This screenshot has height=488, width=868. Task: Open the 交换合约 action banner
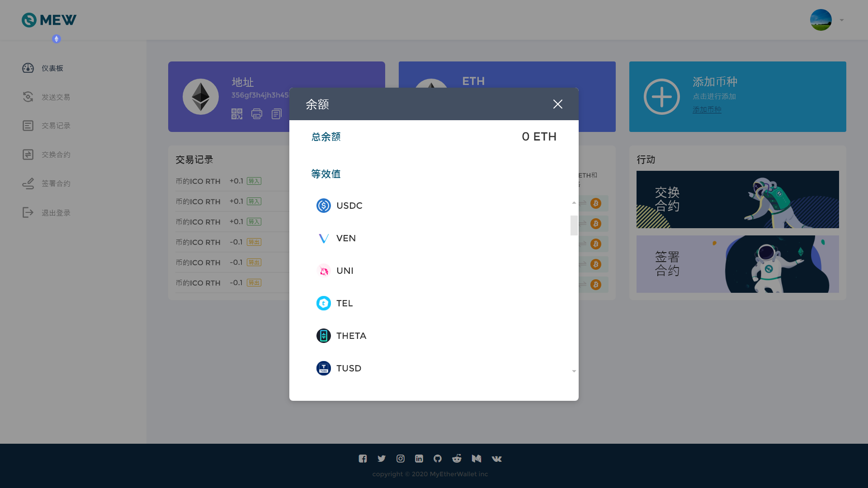pyautogui.click(x=737, y=199)
